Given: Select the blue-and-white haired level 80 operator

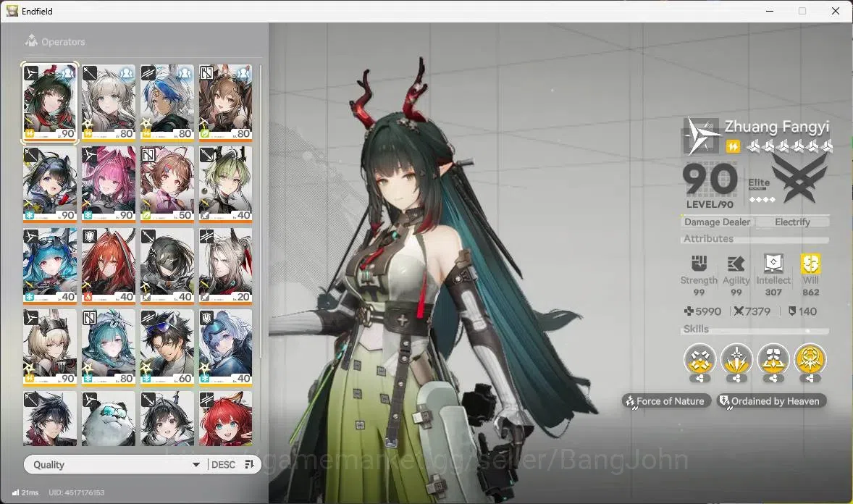Looking at the screenshot, I should (167, 102).
